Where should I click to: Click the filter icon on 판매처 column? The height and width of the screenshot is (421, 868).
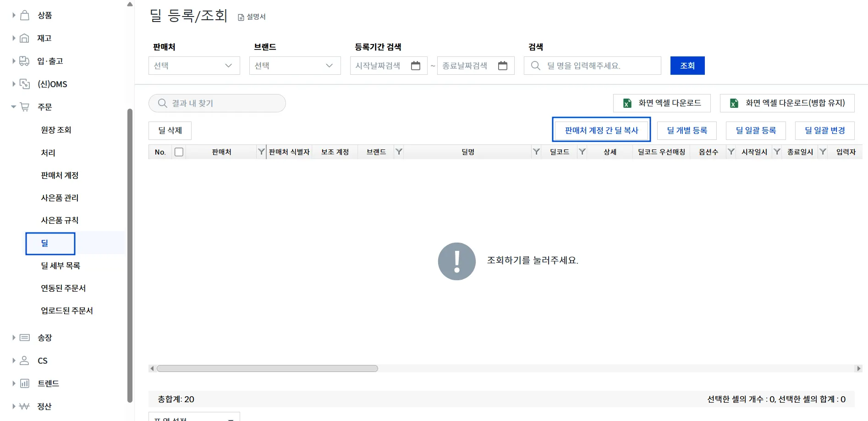pyautogui.click(x=261, y=152)
